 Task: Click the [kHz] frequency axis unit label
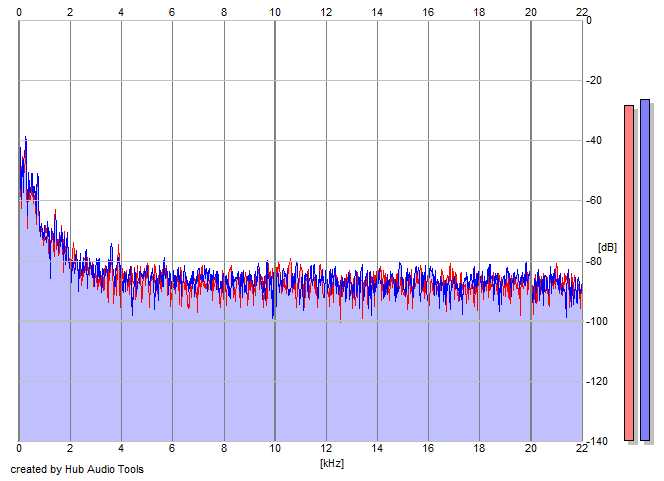[x=332, y=463]
